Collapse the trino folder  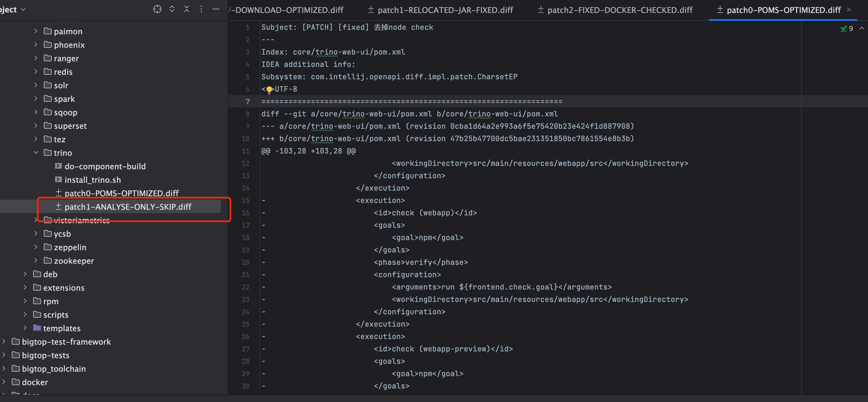point(36,152)
